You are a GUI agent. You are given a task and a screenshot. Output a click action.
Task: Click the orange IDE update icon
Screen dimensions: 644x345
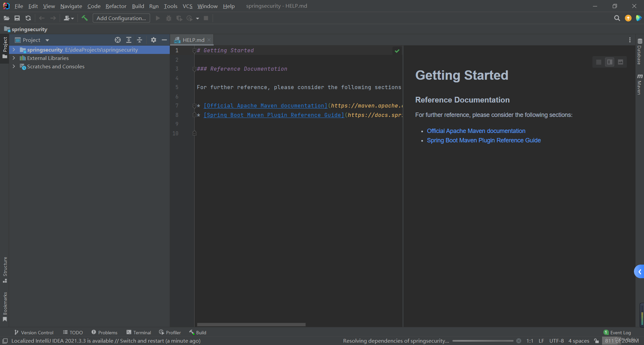628,18
